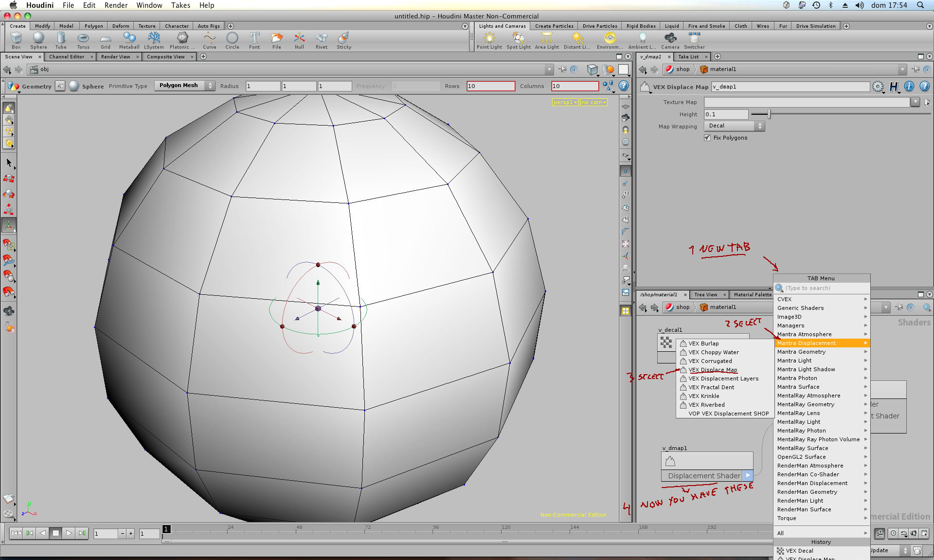Open the Apple menu
Viewport: 934px width, 560px height.
coord(13,5)
